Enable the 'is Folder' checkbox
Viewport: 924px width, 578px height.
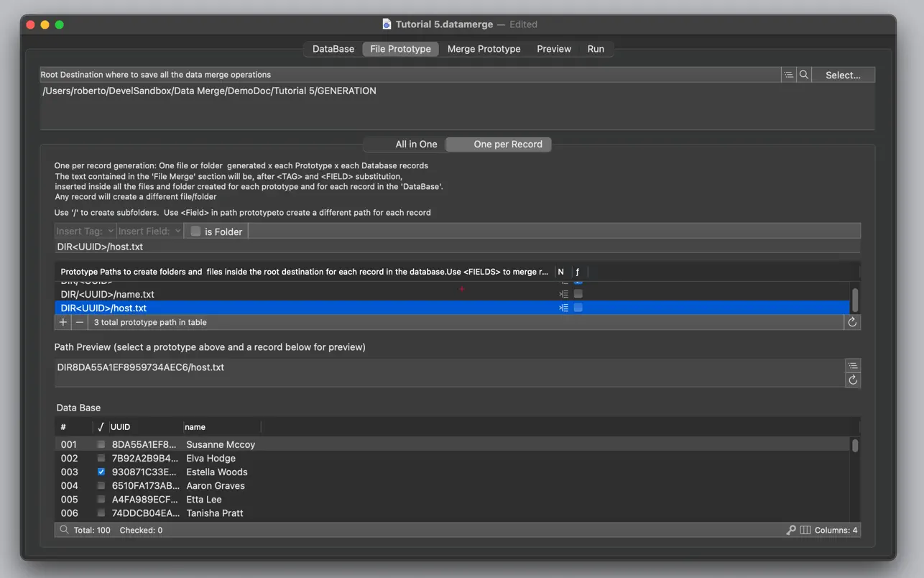tap(195, 231)
